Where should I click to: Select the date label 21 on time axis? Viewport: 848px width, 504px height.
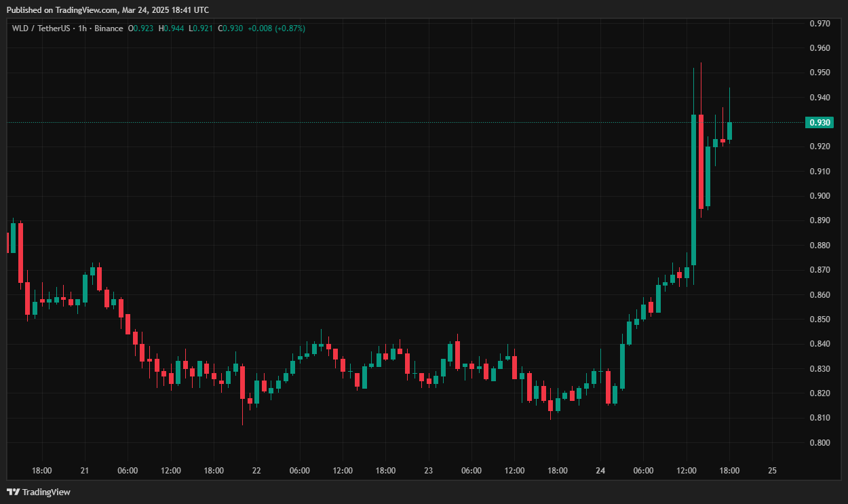click(x=85, y=470)
